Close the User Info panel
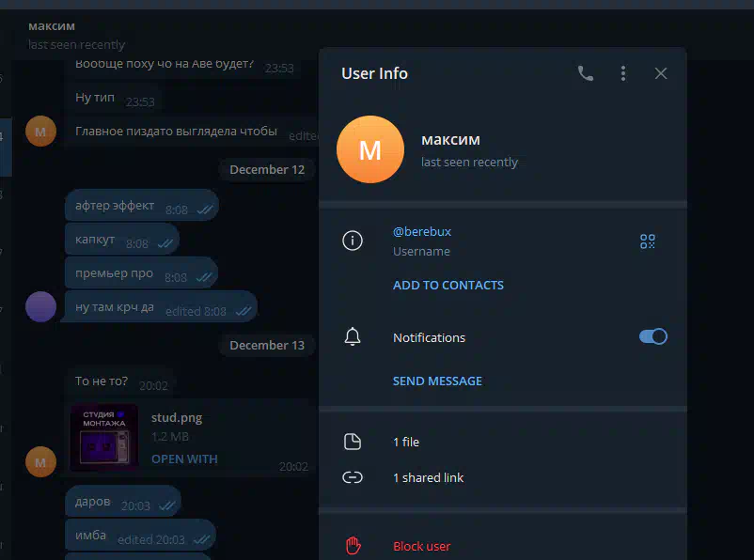The image size is (754, 560). pyautogui.click(x=661, y=73)
